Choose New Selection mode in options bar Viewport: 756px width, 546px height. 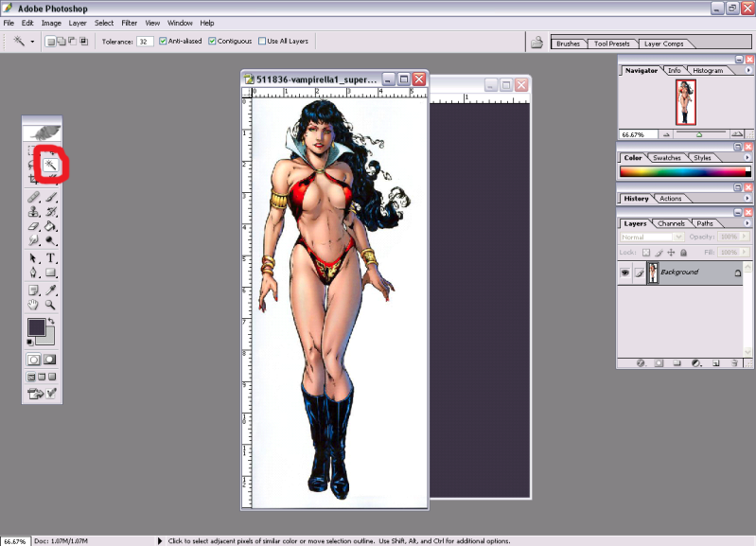point(50,42)
